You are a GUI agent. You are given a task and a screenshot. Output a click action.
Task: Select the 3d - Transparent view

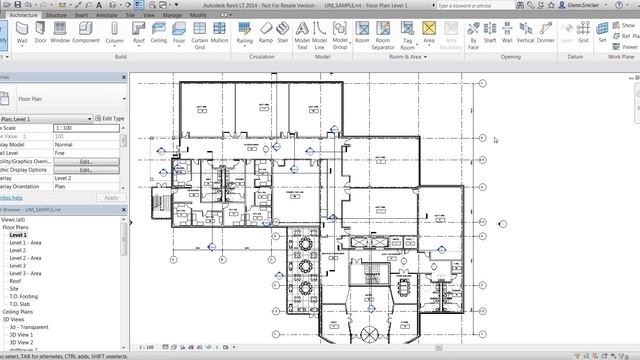(x=29, y=327)
